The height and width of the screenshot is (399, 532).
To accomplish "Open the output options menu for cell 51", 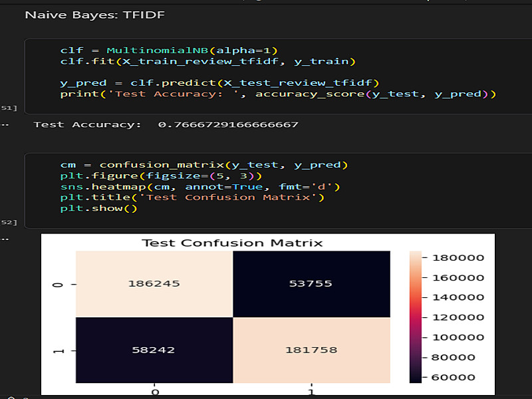I will click(5, 124).
